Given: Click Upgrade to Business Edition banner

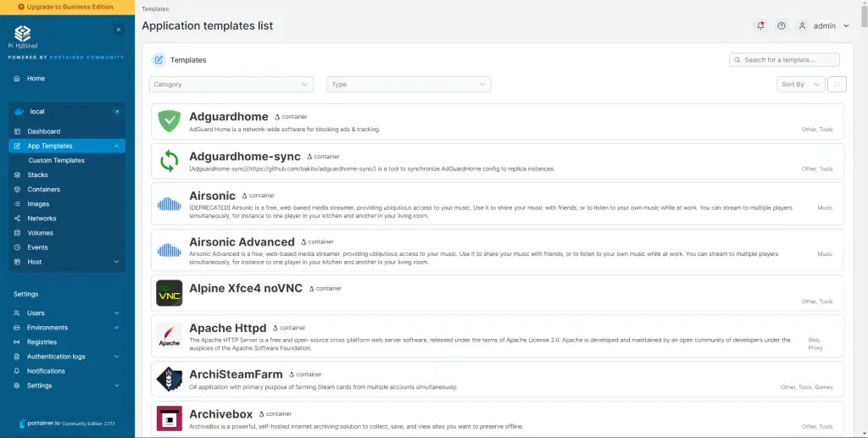Looking at the screenshot, I should 67,7.
